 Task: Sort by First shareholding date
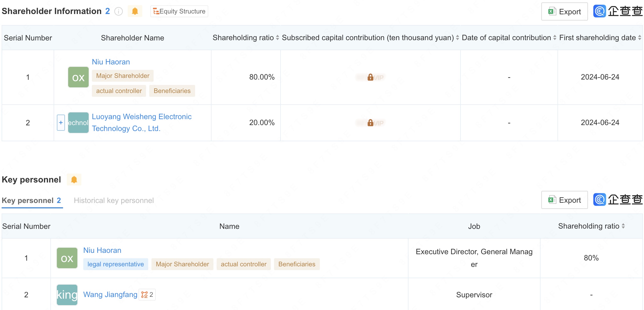pos(639,38)
